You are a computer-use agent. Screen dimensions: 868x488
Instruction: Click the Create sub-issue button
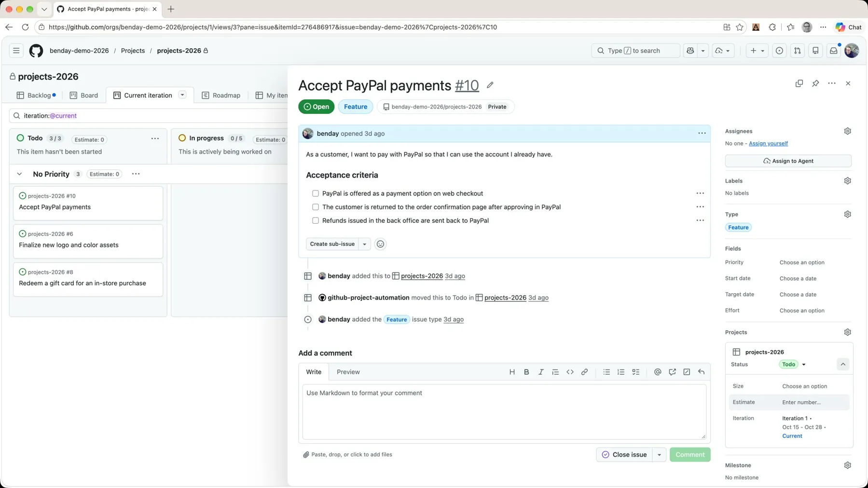click(332, 244)
